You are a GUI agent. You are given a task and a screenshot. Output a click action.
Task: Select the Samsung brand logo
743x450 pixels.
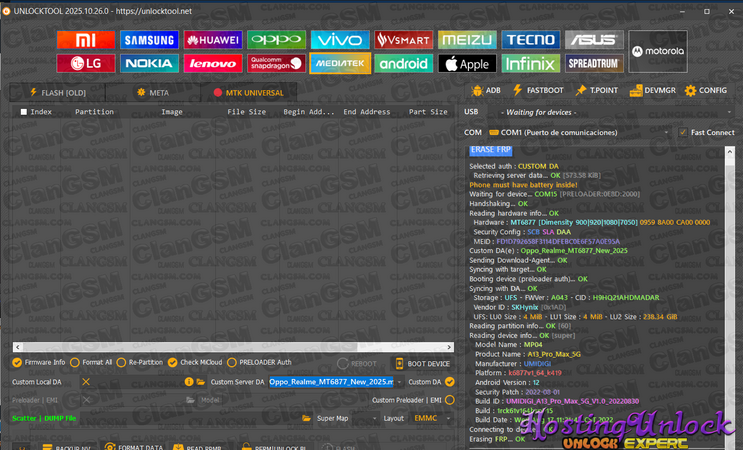click(x=149, y=40)
